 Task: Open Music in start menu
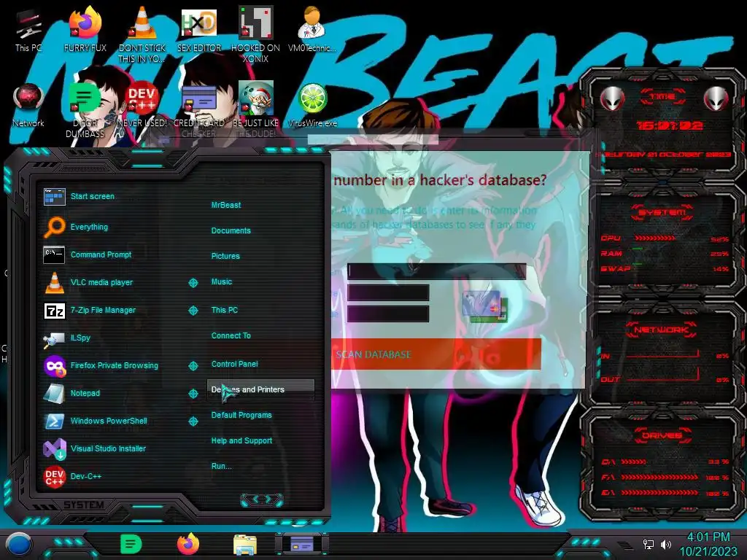pos(222,281)
